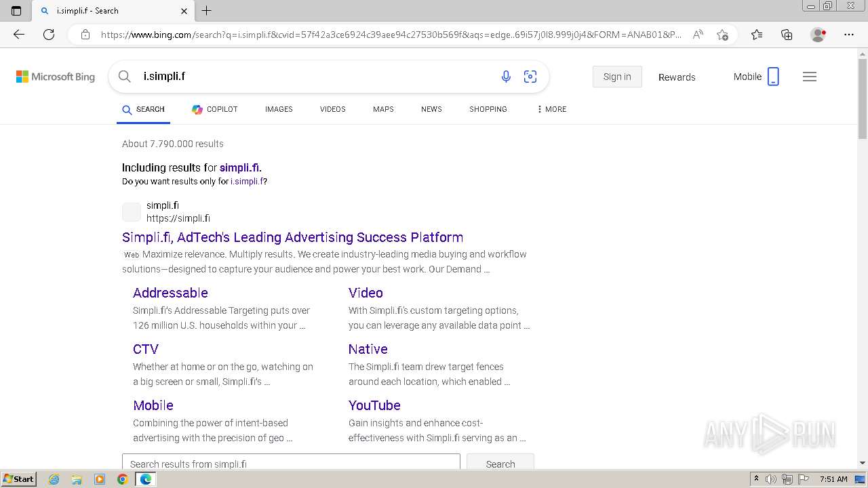Image resolution: width=868 pixels, height=488 pixels.
Task: Open the Native sublink
Action: coord(368,349)
